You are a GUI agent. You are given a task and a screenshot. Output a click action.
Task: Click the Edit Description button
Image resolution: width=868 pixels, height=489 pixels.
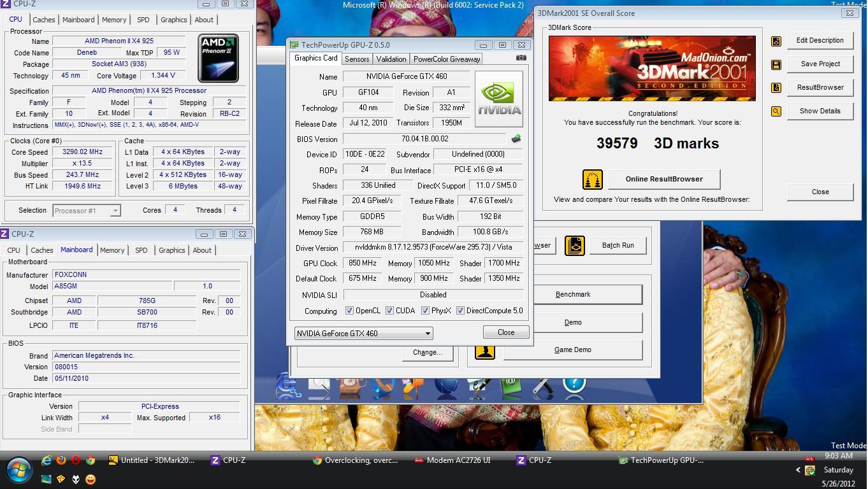(x=820, y=40)
